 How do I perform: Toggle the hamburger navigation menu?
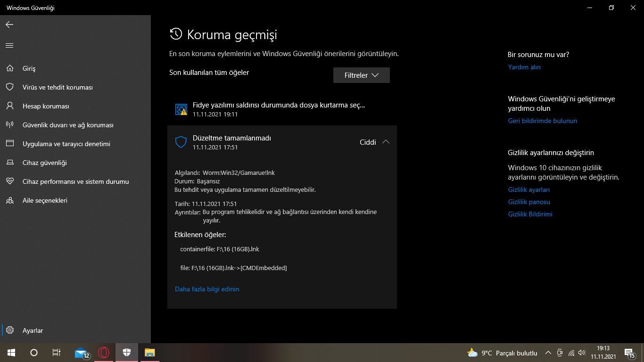tap(9, 45)
